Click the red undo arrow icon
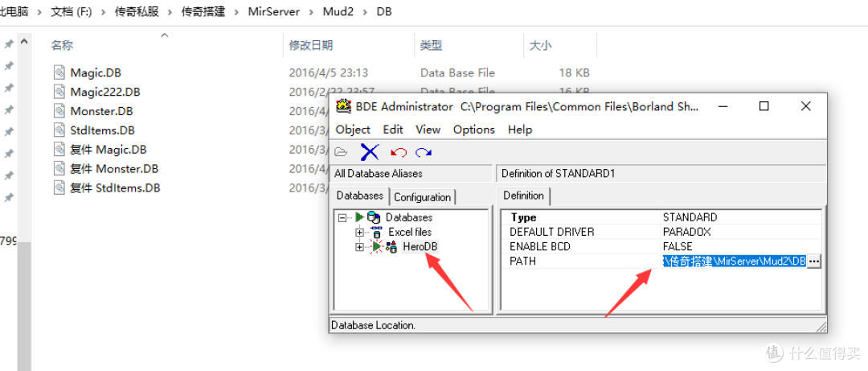Screen dimensions: 868x371 (x=398, y=152)
